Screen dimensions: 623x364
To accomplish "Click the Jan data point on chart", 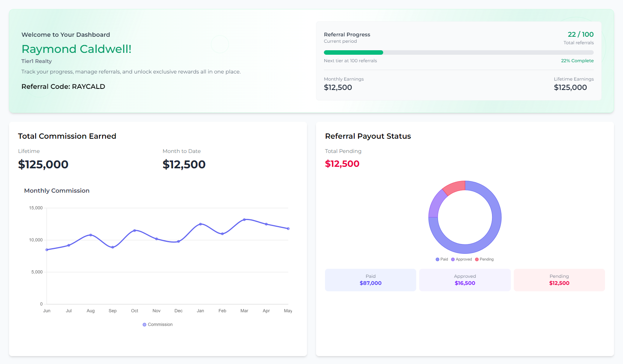I will [200, 224].
